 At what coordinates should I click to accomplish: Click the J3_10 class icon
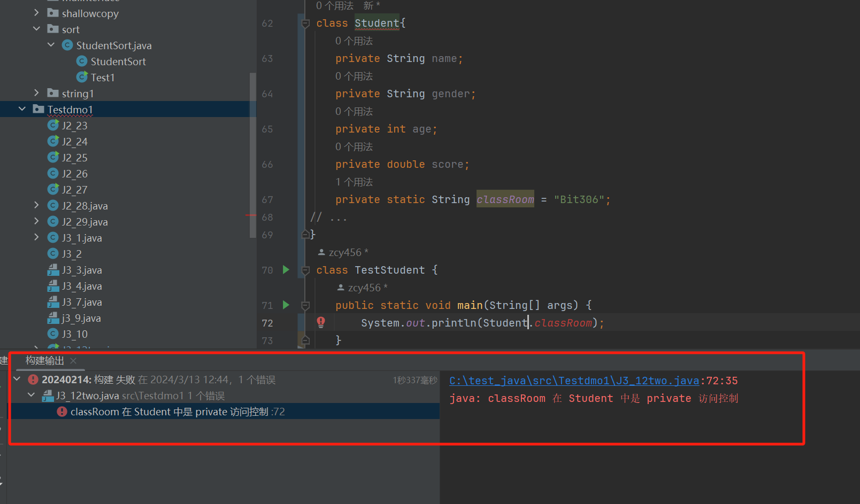pyautogui.click(x=53, y=334)
